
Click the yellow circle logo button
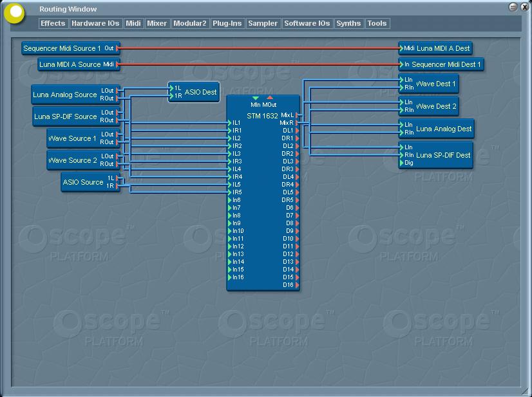pos(15,13)
